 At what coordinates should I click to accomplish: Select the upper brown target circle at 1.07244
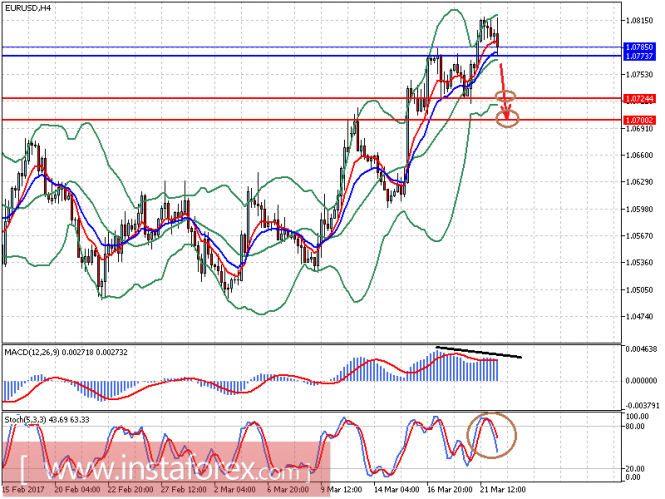(x=506, y=98)
